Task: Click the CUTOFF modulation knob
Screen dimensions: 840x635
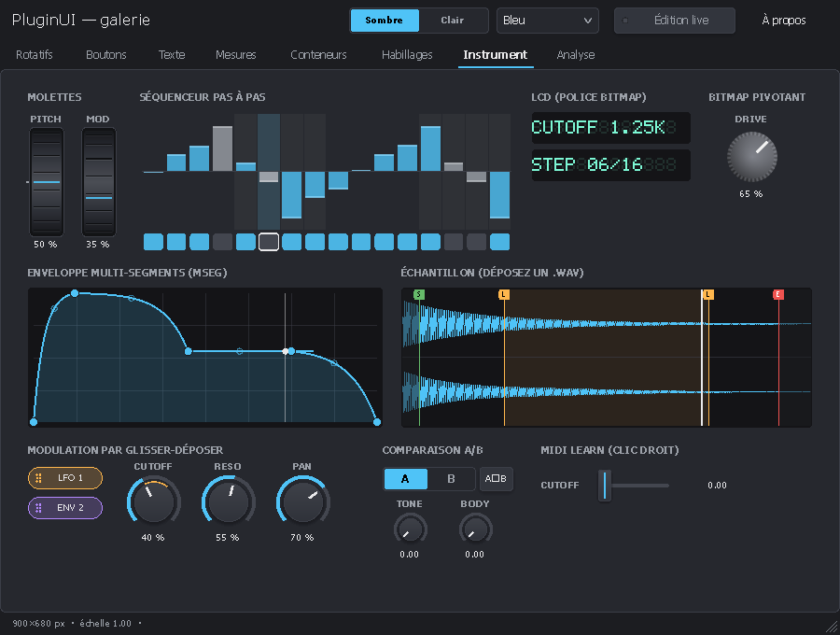Action: [153, 502]
